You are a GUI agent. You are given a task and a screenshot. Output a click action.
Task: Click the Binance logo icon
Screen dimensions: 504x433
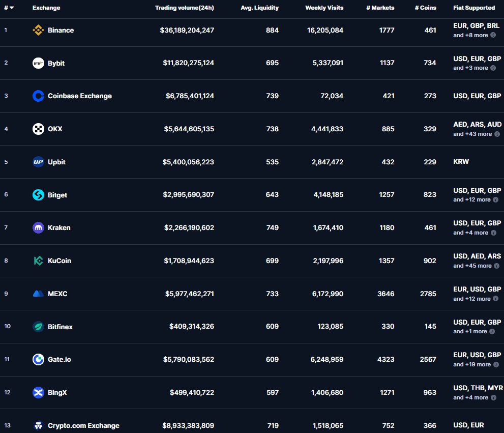(x=38, y=31)
